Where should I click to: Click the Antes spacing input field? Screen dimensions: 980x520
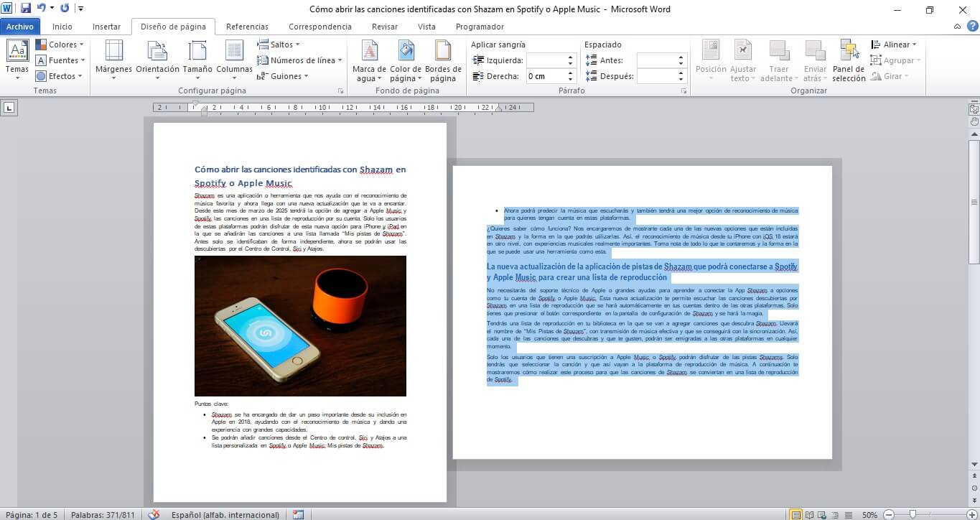pos(657,60)
